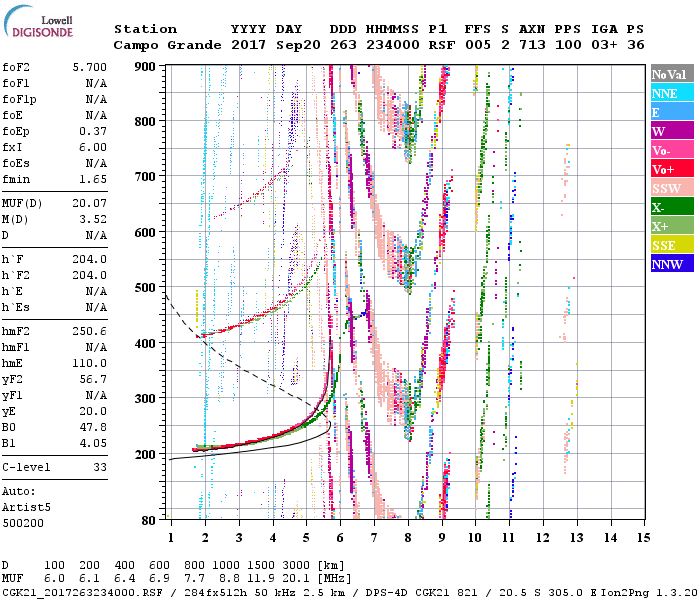Click the foEp value 0.37
The width and height of the screenshot is (700, 600).
pos(93,131)
